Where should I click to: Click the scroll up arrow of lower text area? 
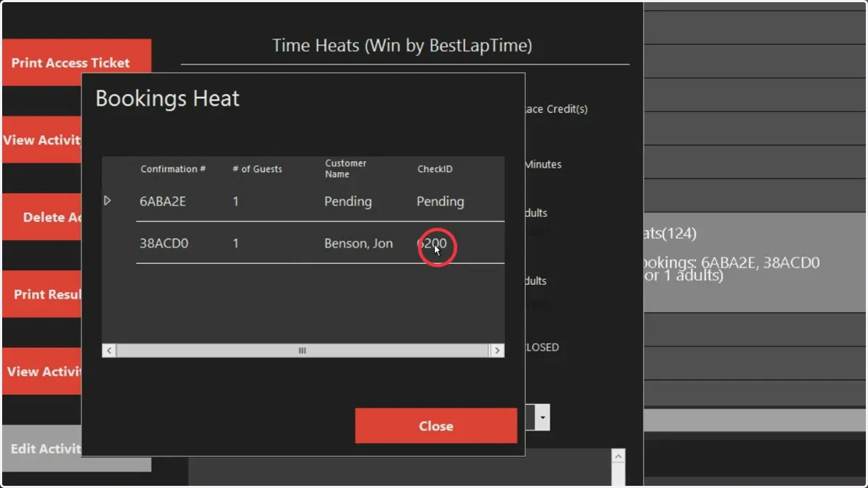point(618,456)
